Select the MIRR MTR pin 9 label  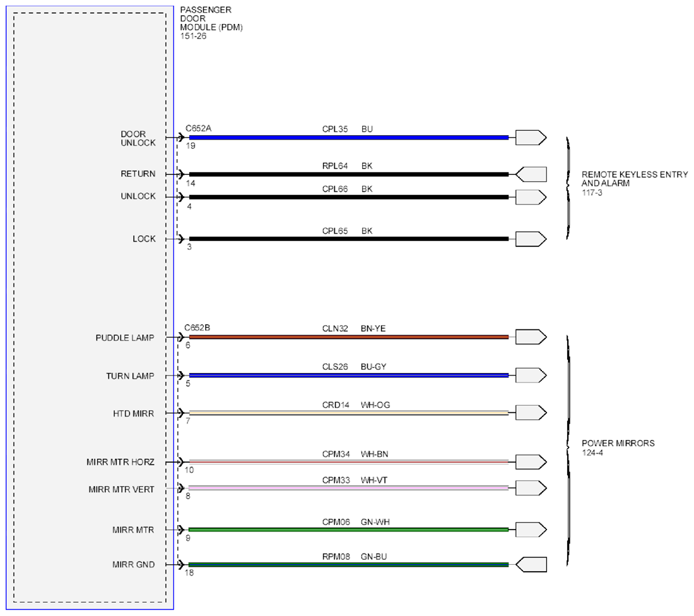(x=133, y=530)
